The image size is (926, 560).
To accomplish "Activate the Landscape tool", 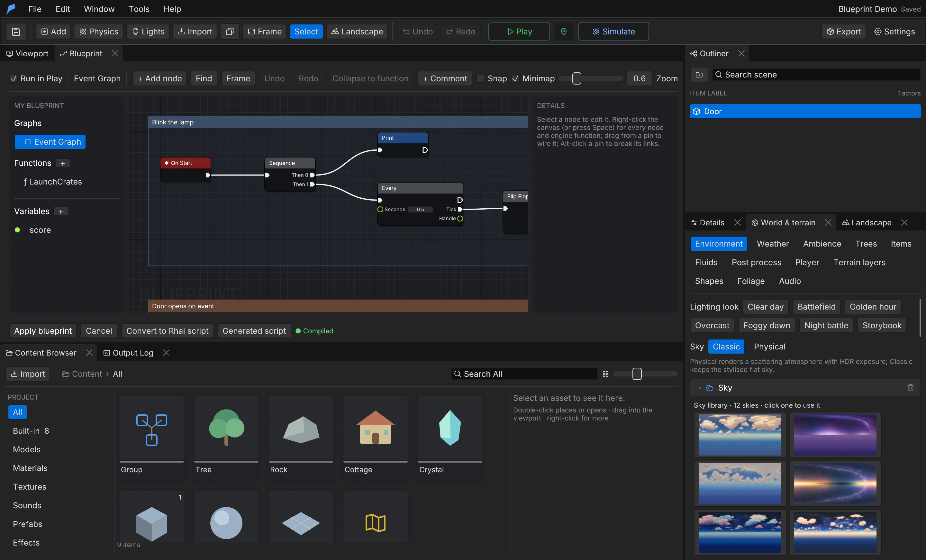I will coord(357,32).
